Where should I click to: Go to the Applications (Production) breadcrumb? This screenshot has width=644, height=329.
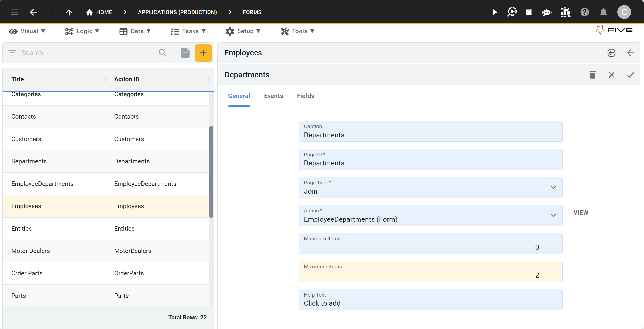pos(177,12)
